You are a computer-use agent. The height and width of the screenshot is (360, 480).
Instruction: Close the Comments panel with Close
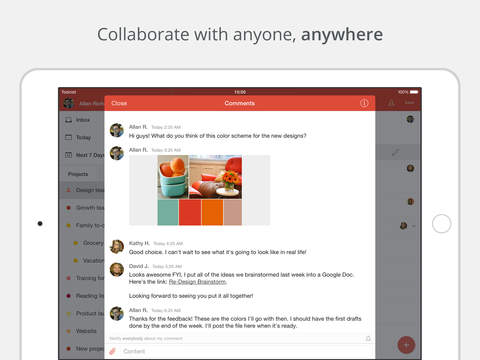tap(119, 103)
